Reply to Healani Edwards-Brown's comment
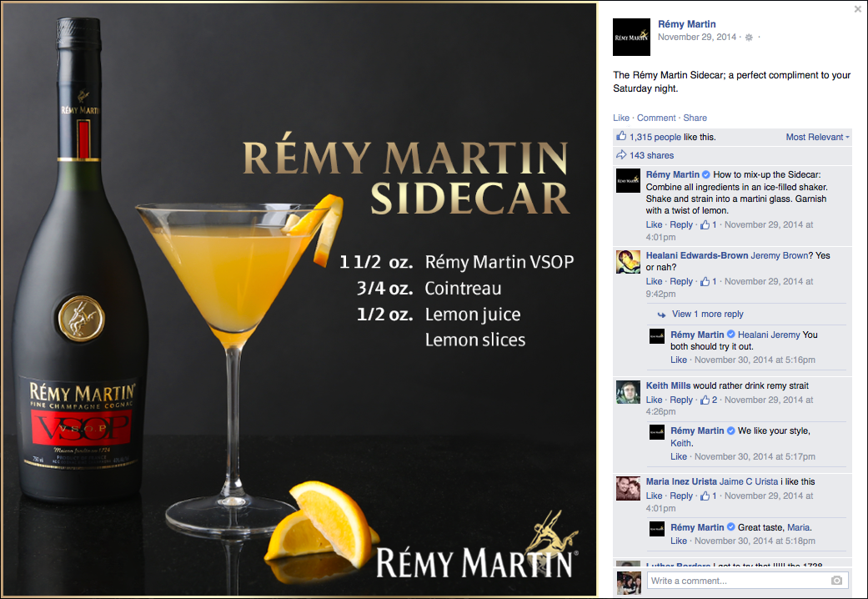This screenshot has height=599, width=868. (x=681, y=281)
